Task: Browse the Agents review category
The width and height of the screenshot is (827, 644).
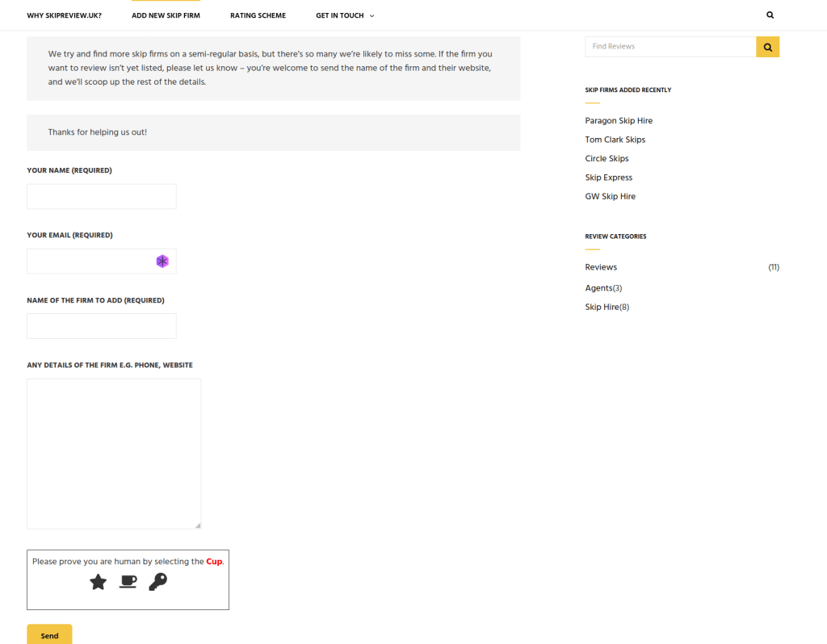Action: pos(598,288)
